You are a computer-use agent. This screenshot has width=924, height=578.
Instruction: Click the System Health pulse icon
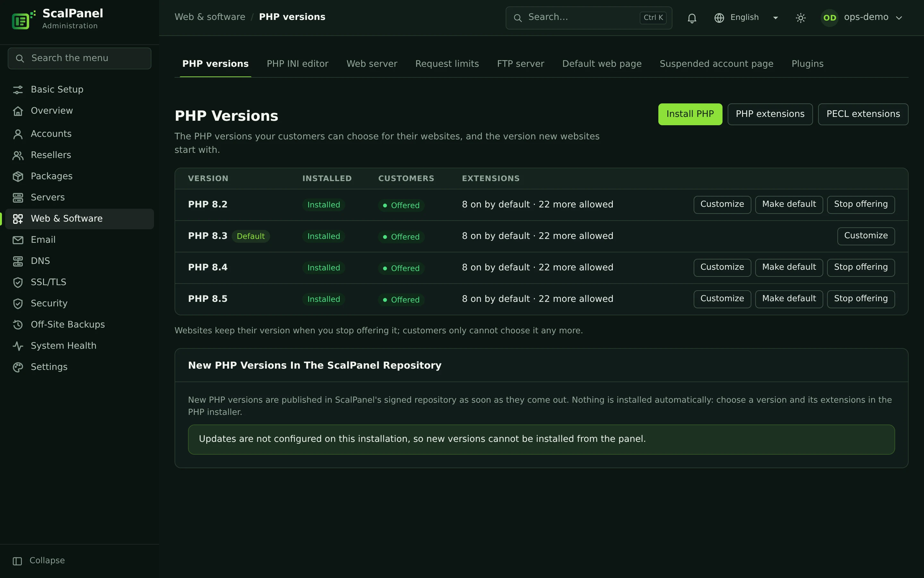pyautogui.click(x=18, y=346)
